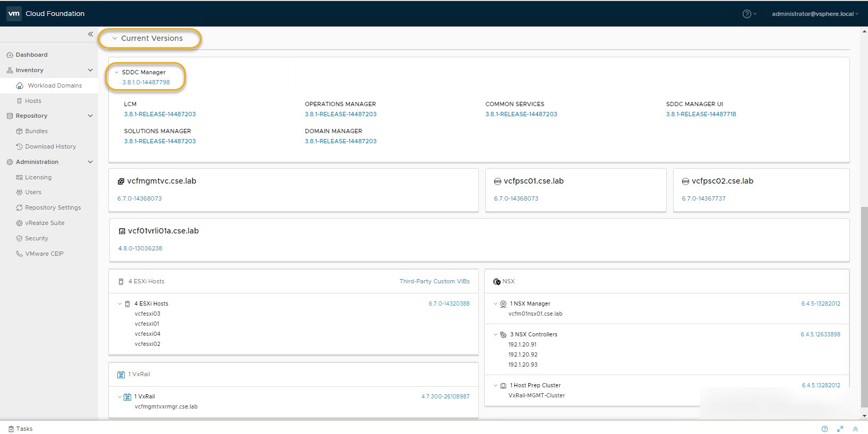
Task: Click the VxRail section header icon
Action: 121,375
